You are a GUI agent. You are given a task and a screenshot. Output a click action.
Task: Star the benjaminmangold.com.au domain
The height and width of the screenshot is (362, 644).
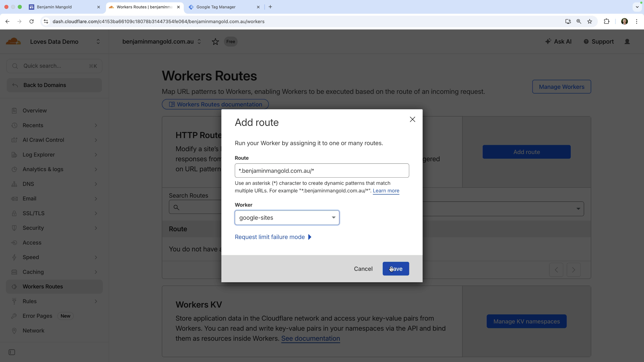coord(215,41)
